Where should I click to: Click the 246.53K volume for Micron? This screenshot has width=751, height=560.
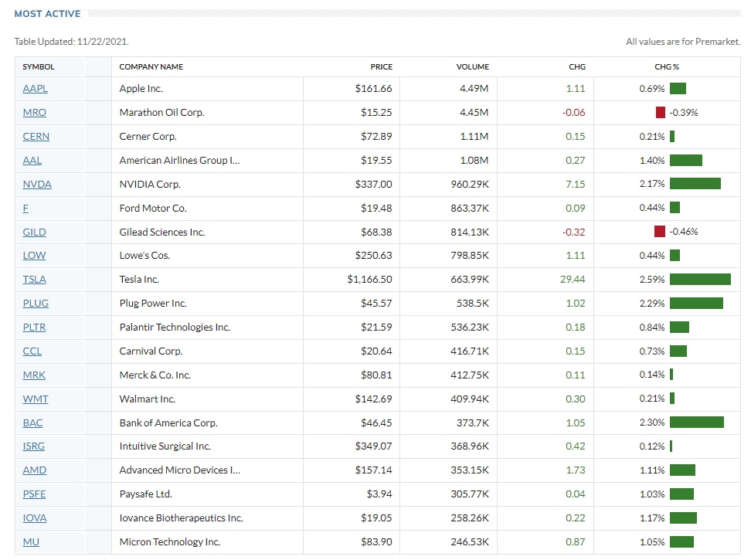pos(470,541)
